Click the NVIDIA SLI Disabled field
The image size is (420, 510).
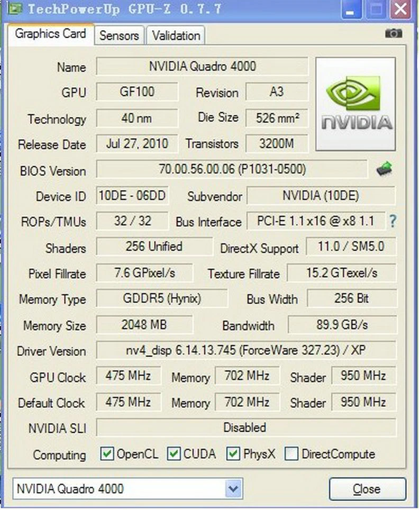(x=246, y=427)
